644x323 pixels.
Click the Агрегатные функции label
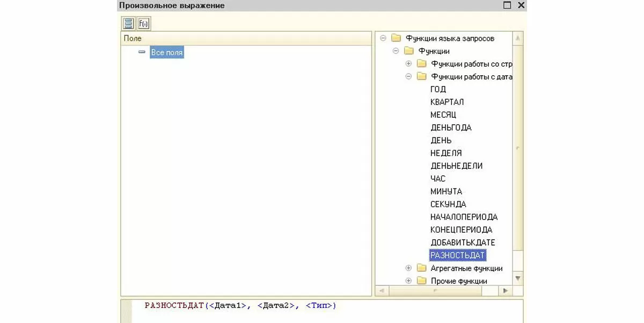click(x=466, y=268)
